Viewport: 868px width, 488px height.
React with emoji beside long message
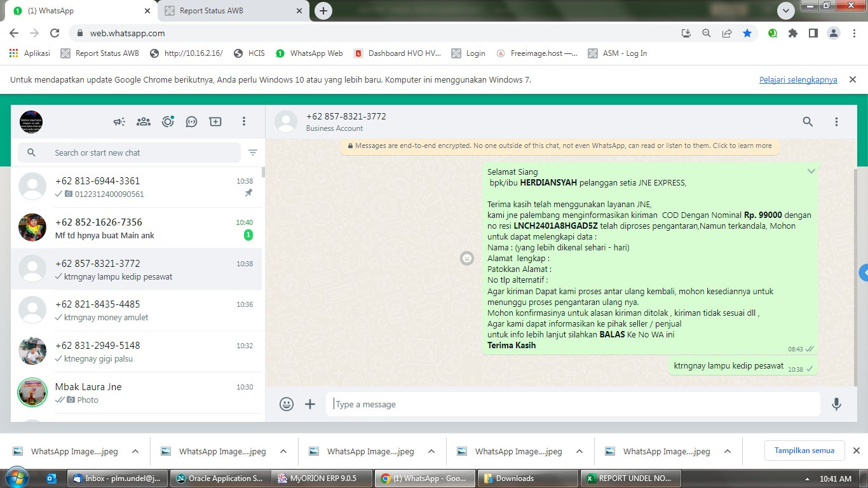tap(467, 258)
